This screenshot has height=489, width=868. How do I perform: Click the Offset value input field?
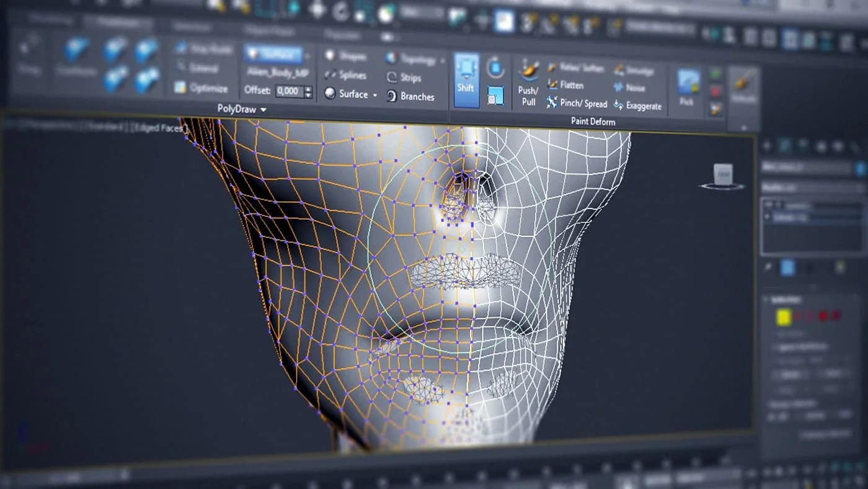click(x=288, y=91)
